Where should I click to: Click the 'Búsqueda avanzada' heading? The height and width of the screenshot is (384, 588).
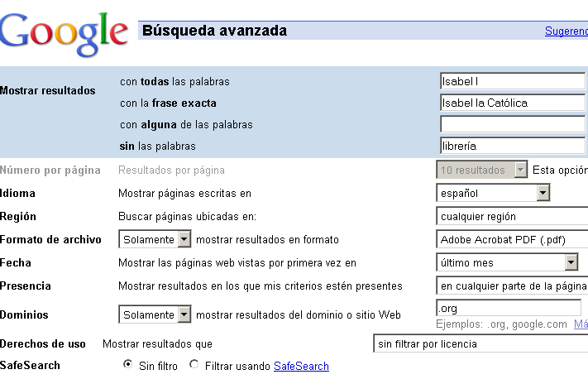214,31
